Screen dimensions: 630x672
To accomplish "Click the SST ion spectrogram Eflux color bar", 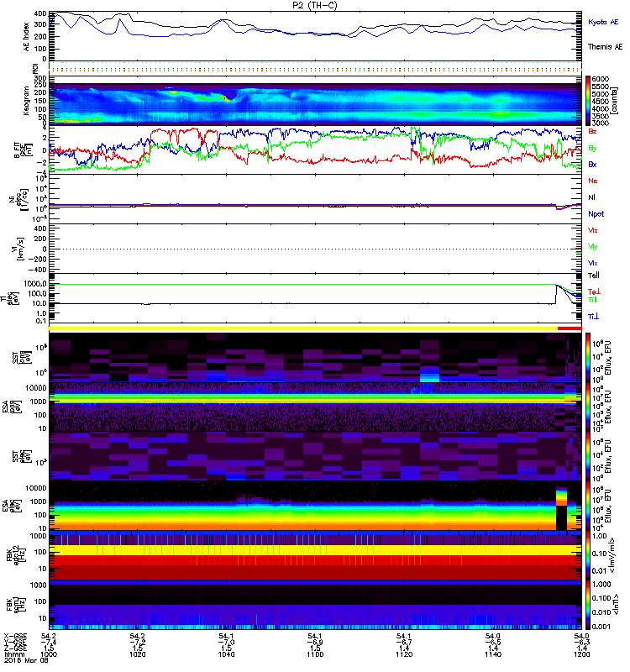I will pyautogui.click(x=588, y=357).
